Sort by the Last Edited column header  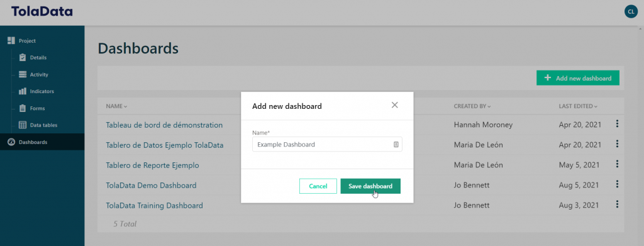click(x=578, y=106)
